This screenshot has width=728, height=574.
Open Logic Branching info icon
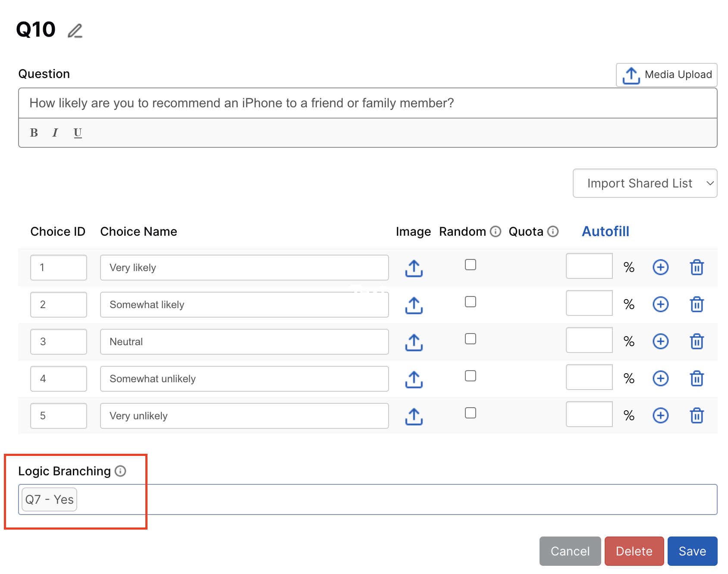[121, 471]
